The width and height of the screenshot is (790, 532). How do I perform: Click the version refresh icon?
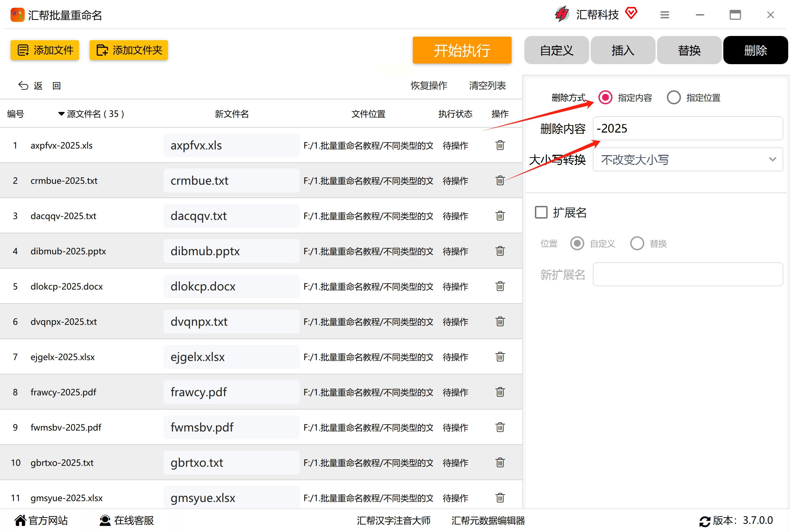pos(705,521)
